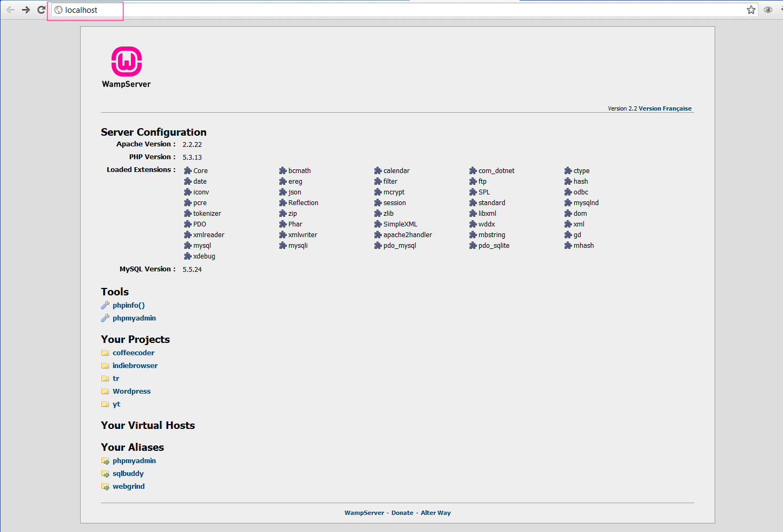Click the localhost address bar

pos(405,10)
